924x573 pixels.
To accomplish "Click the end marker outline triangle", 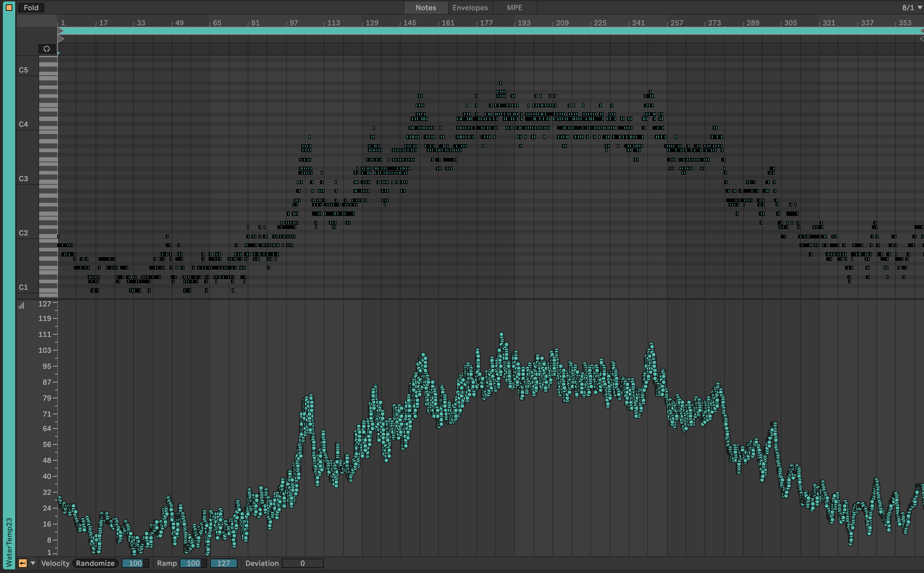I will click(921, 39).
